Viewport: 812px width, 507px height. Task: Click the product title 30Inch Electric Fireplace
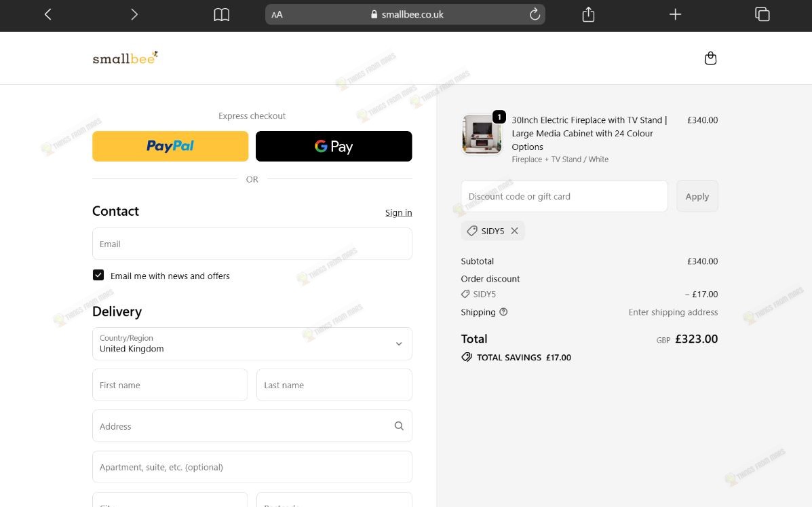589,133
